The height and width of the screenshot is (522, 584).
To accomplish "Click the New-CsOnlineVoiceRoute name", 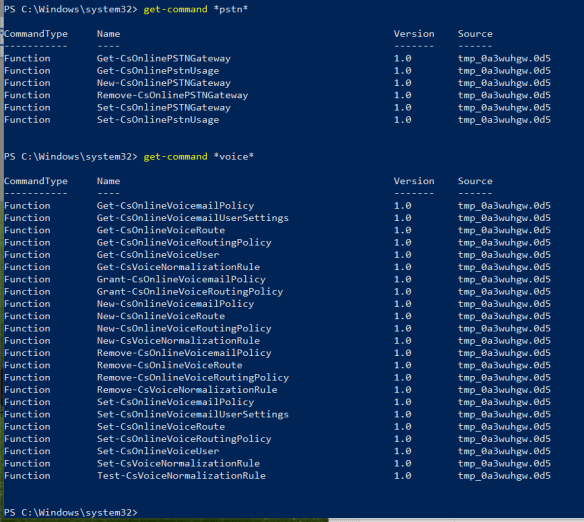I will (161, 316).
